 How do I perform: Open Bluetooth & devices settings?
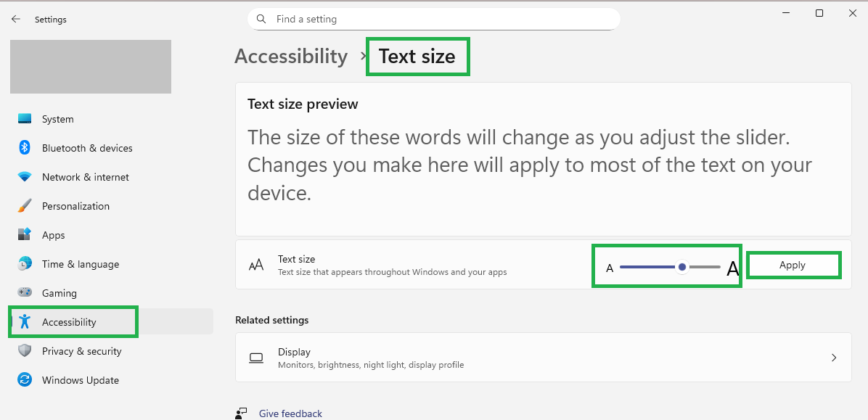tap(111, 148)
